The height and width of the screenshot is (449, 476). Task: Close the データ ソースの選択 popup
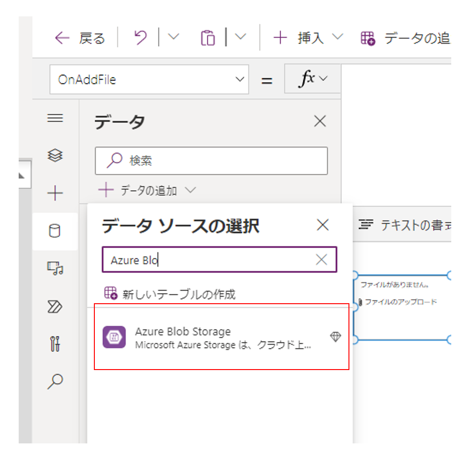pos(323,225)
